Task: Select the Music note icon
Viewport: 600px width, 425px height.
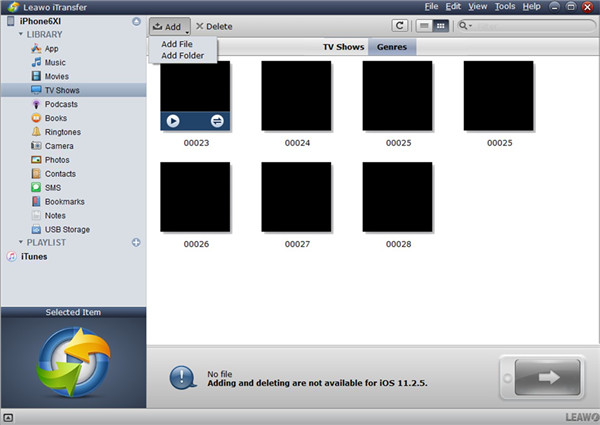Action: tap(36, 62)
